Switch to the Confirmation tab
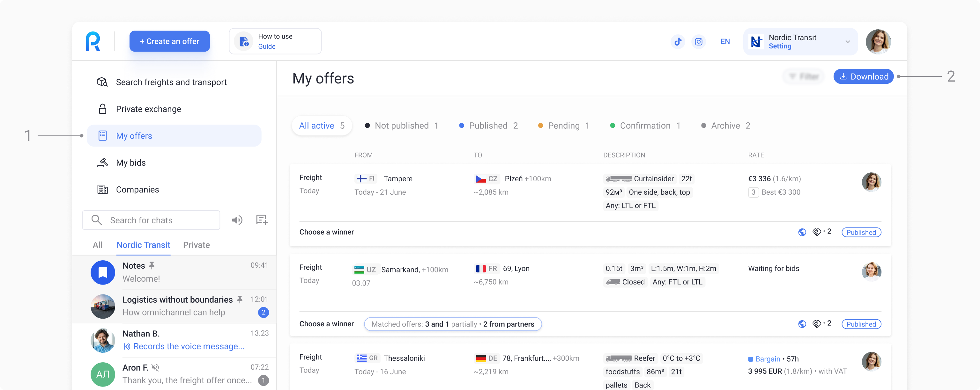This screenshot has width=980, height=390. [645, 126]
